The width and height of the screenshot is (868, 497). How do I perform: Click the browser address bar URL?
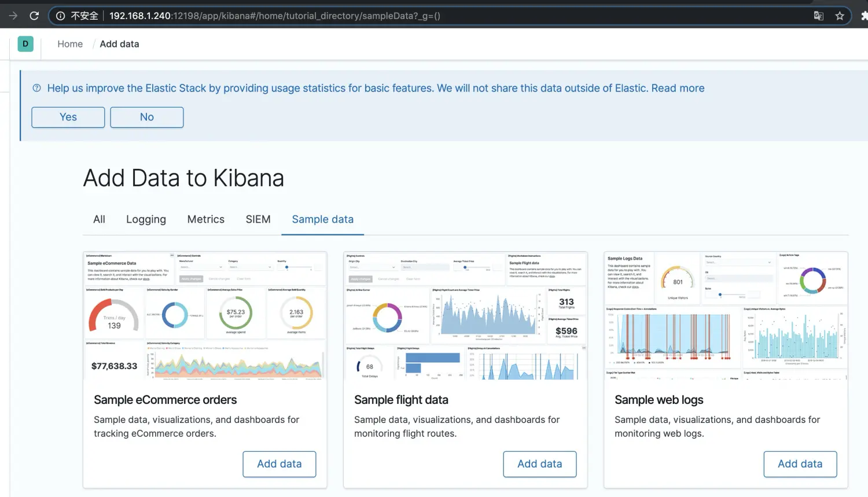pos(275,16)
